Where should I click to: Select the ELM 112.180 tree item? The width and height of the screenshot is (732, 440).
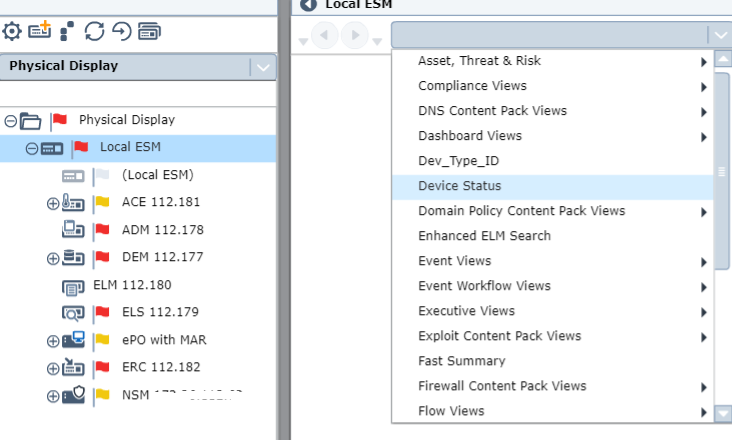132,285
